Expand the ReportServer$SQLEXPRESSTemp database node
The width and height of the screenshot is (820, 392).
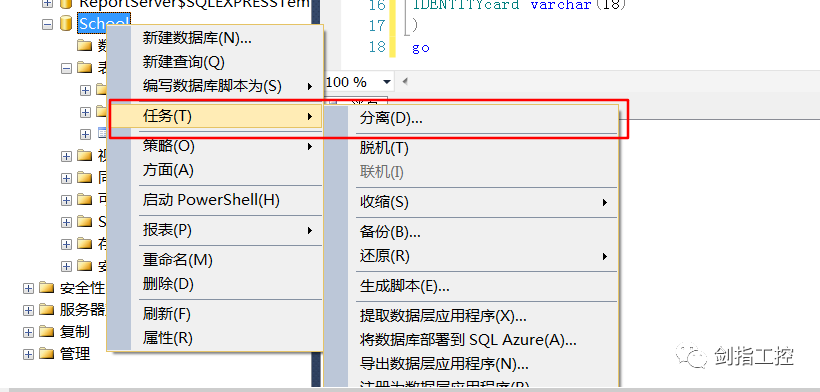pos(48,3)
